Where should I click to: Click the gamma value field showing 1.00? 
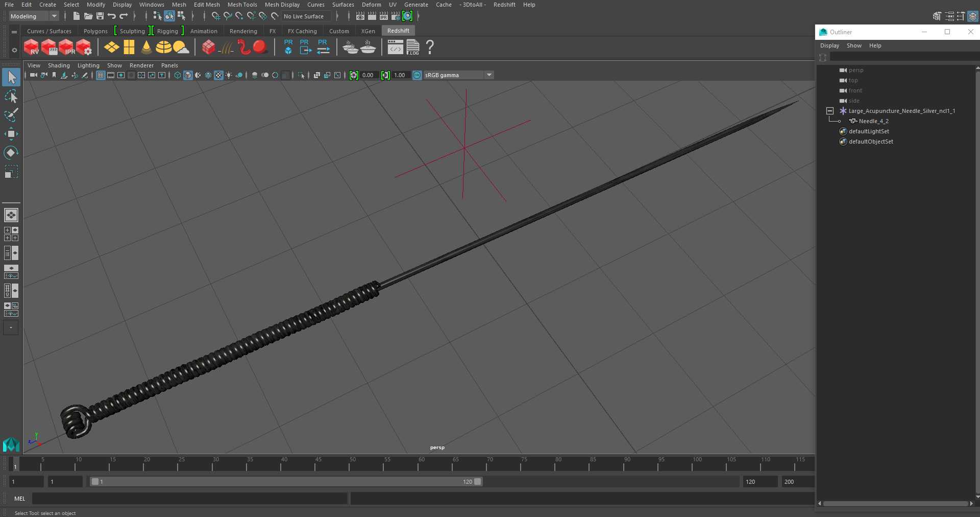tap(401, 75)
